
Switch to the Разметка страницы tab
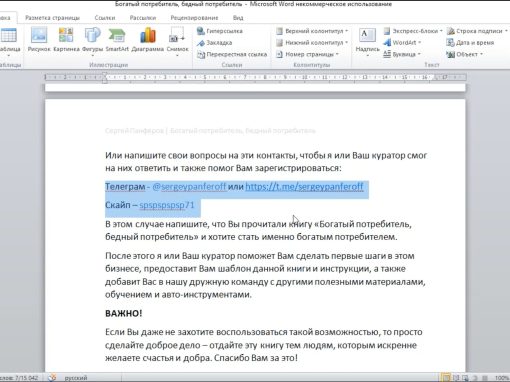(52, 18)
